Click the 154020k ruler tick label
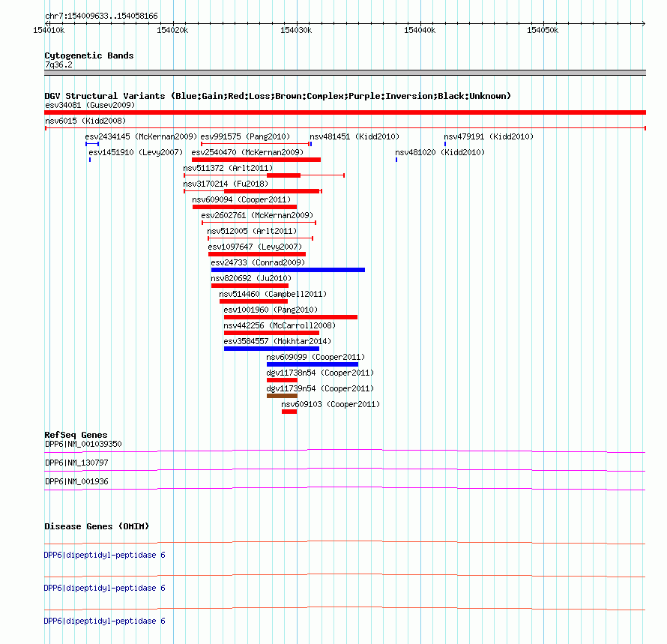The image size is (667, 644). point(172,30)
